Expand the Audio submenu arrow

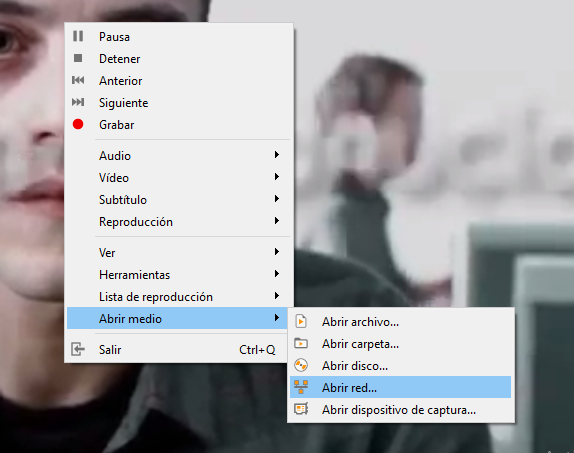coord(277,155)
